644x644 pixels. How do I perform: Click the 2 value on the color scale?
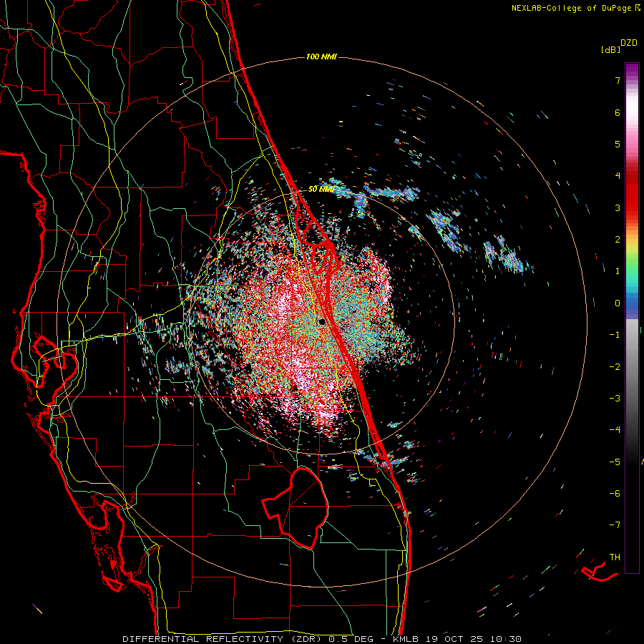tap(618, 240)
